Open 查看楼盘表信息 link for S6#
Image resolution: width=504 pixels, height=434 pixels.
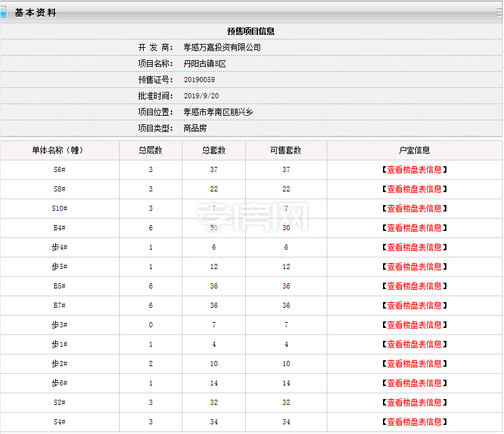click(414, 169)
